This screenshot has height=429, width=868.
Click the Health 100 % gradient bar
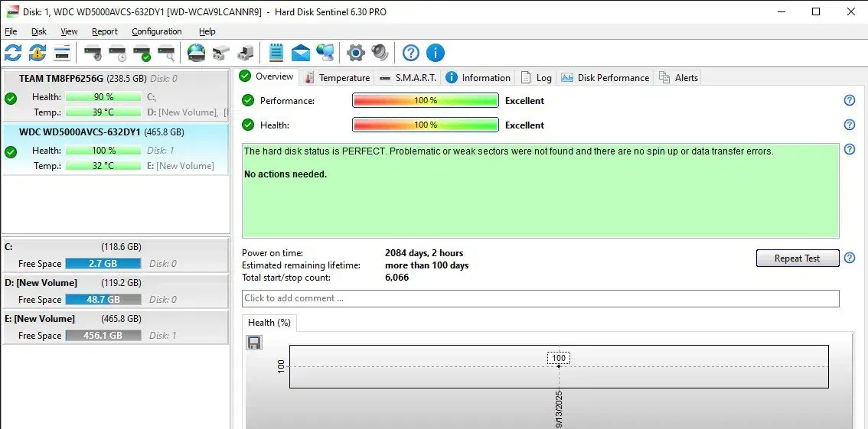[x=426, y=125]
